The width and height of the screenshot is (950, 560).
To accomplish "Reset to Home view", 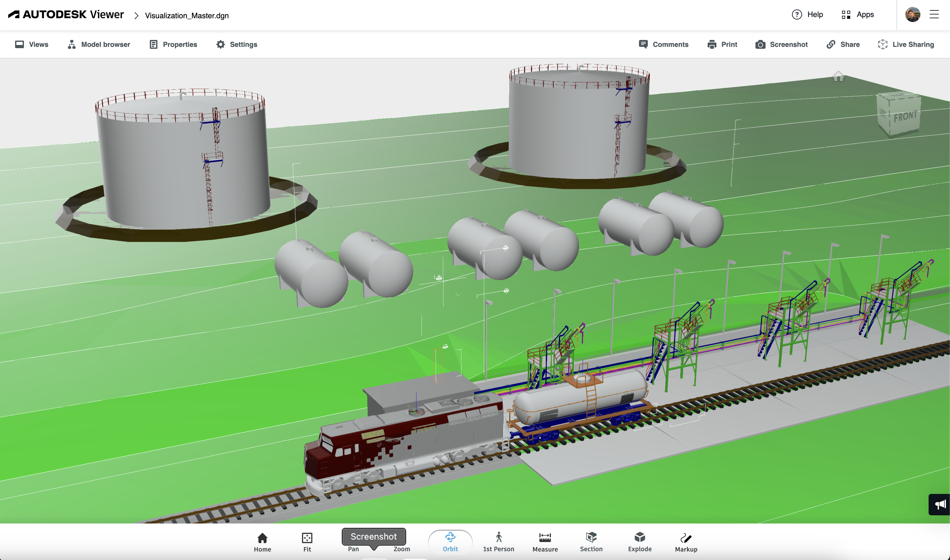I will [x=263, y=542].
